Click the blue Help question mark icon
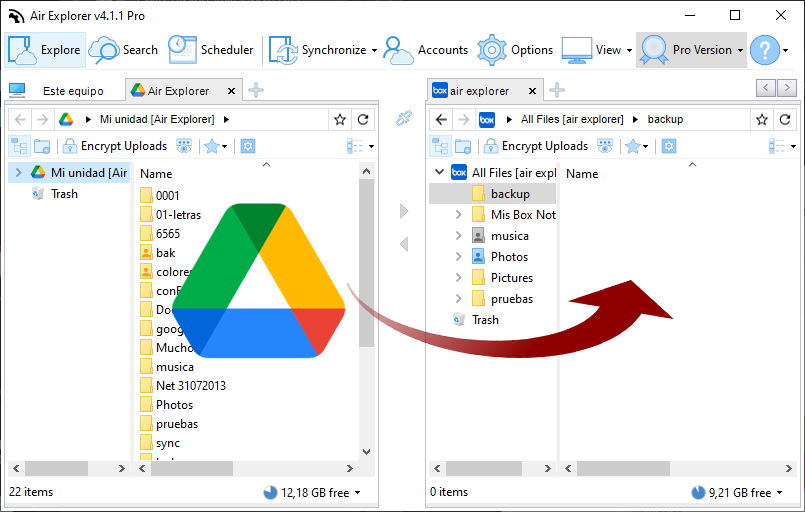 764,50
